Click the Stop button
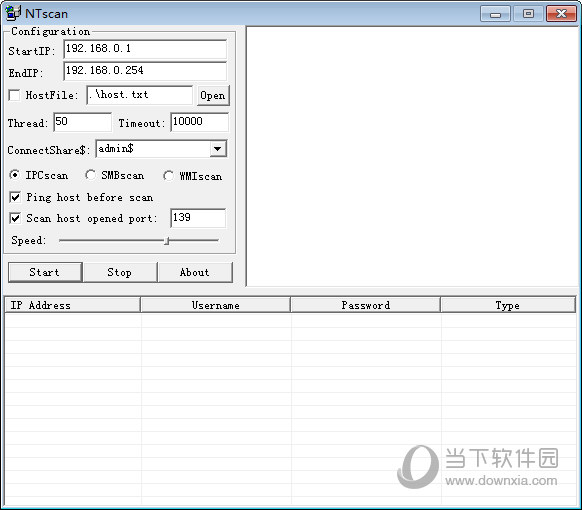The image size is (582, 510). tap(120, 272)
